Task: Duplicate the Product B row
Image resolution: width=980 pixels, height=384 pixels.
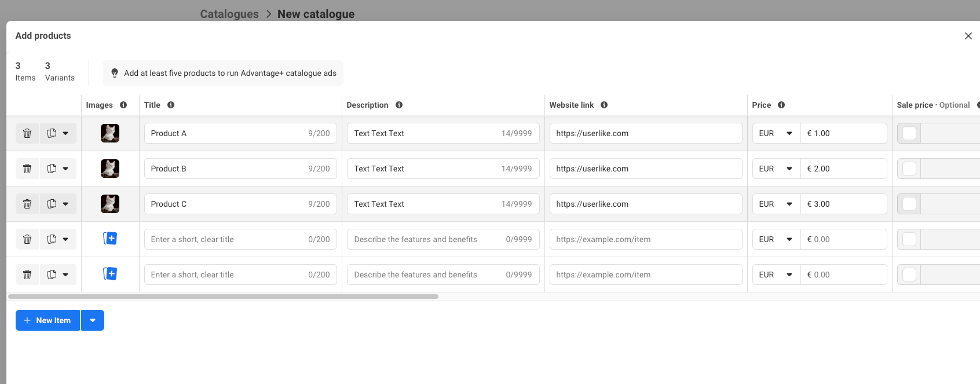Action: pyautogui.click(x=52, y=169)
